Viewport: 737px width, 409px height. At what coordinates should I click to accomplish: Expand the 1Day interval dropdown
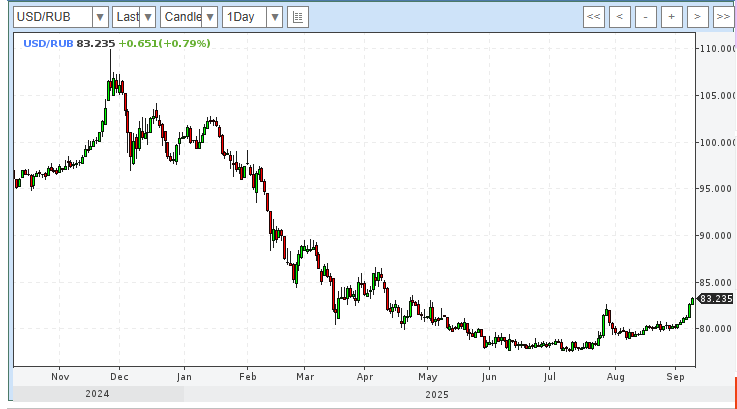click(274, 17)
